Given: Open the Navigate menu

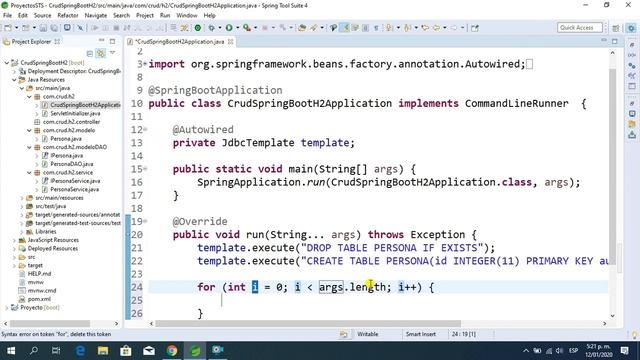Looking at the screenshot, I should click(96, 16).
